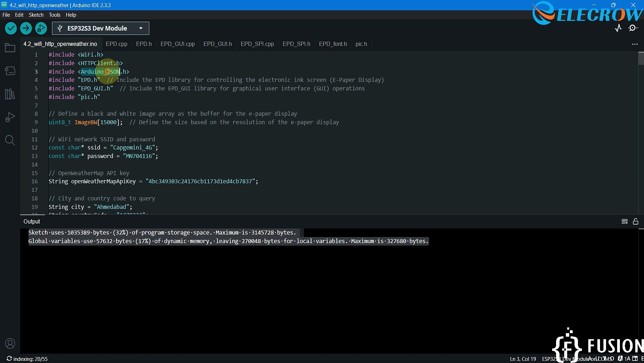This screenshot has height=363, width=644.
Task: Open the Serial Plotter waveform icon
Action: pos(618,28)
